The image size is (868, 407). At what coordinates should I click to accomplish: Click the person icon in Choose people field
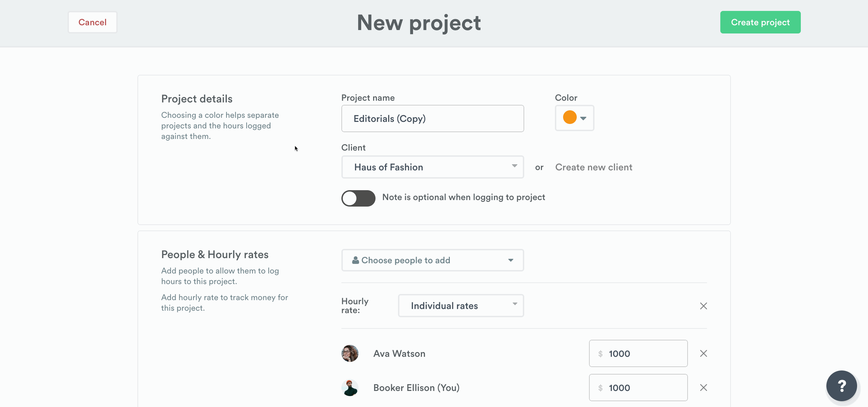click(x=355, y=260)
